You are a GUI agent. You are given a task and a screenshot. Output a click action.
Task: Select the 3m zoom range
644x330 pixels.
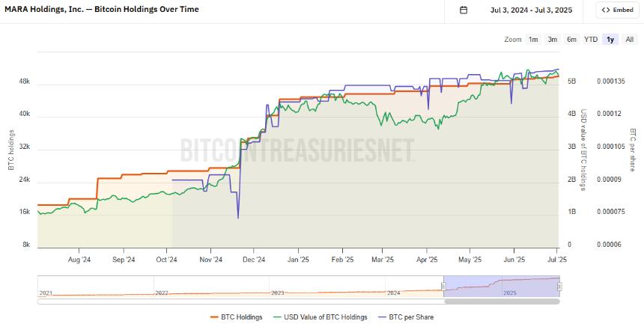[553, 40]
